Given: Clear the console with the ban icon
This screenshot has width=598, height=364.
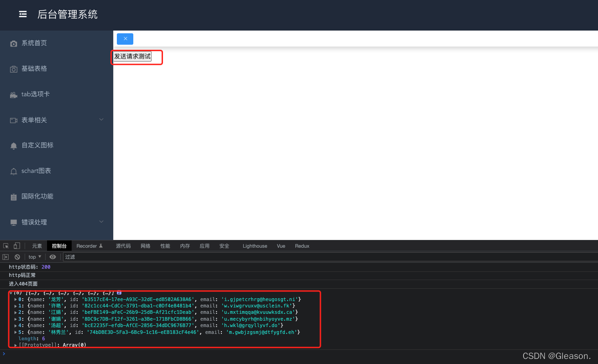Looking at the screenshot, I should [17, 257].
